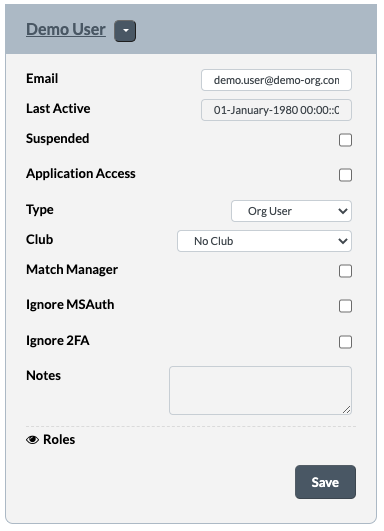Expand the Club dropdown showing No Club

pos(264,241)
